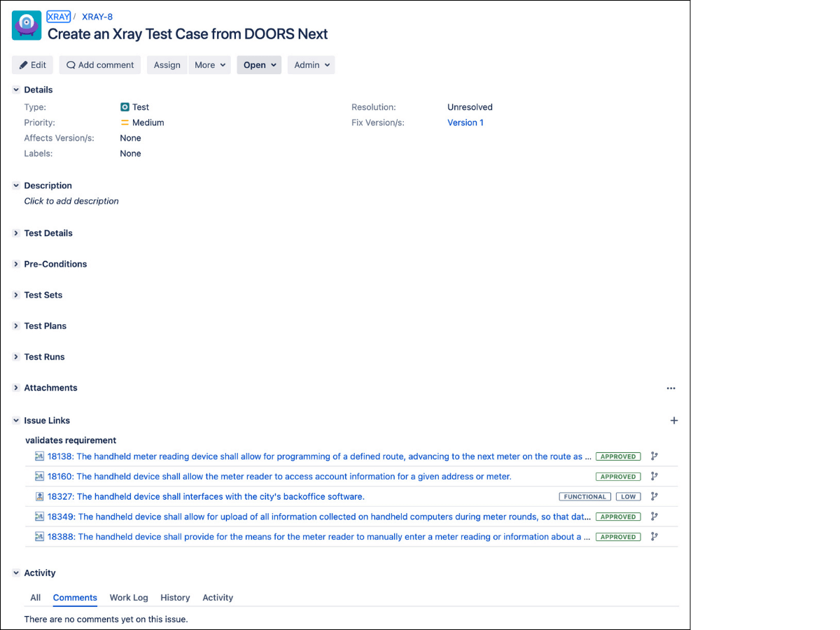Click the Assign button
840x630 pixels.
167,65
